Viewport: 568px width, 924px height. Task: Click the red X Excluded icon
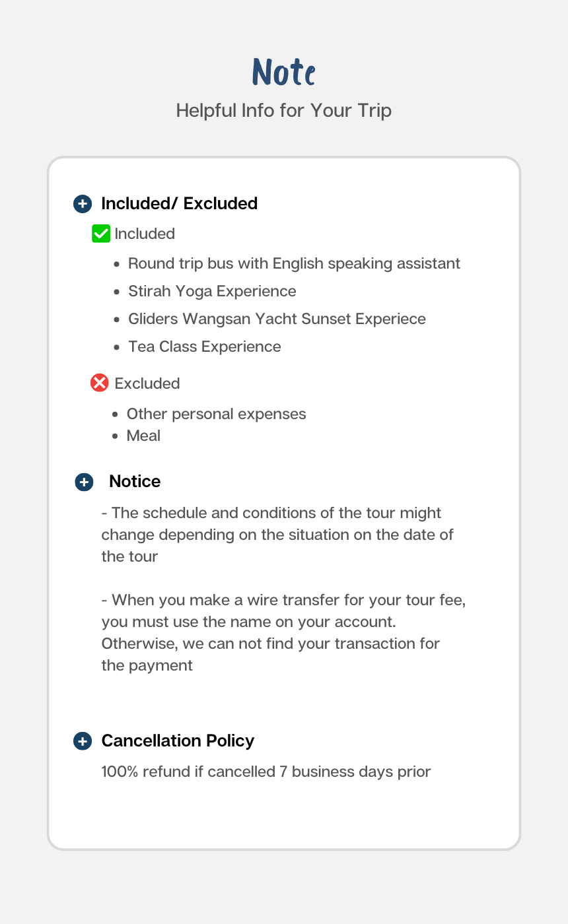[100, 383]
